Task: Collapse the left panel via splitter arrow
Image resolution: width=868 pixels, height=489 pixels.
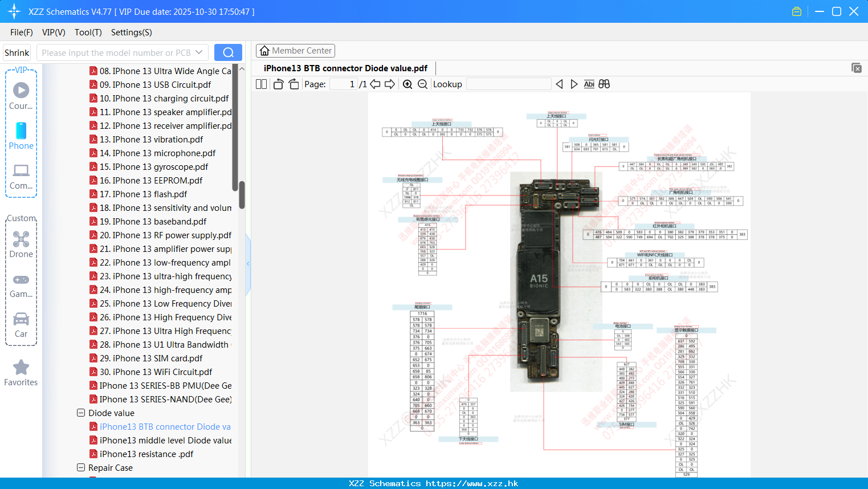Action: coord(248,264)
